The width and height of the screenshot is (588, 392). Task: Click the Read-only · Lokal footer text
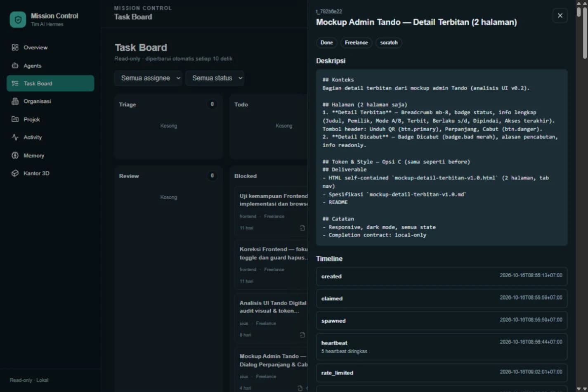(29, 380)
